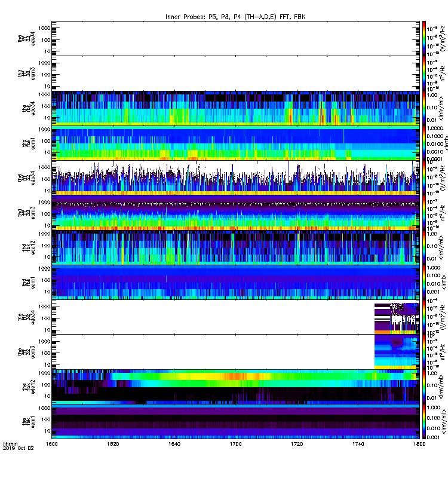Select the 1640 time axis label
Screen dimensions: 448x478
[174, 444]
